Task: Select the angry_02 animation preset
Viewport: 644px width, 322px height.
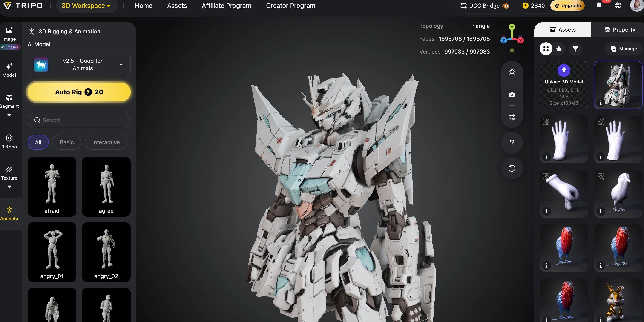Action: (106, 252)
